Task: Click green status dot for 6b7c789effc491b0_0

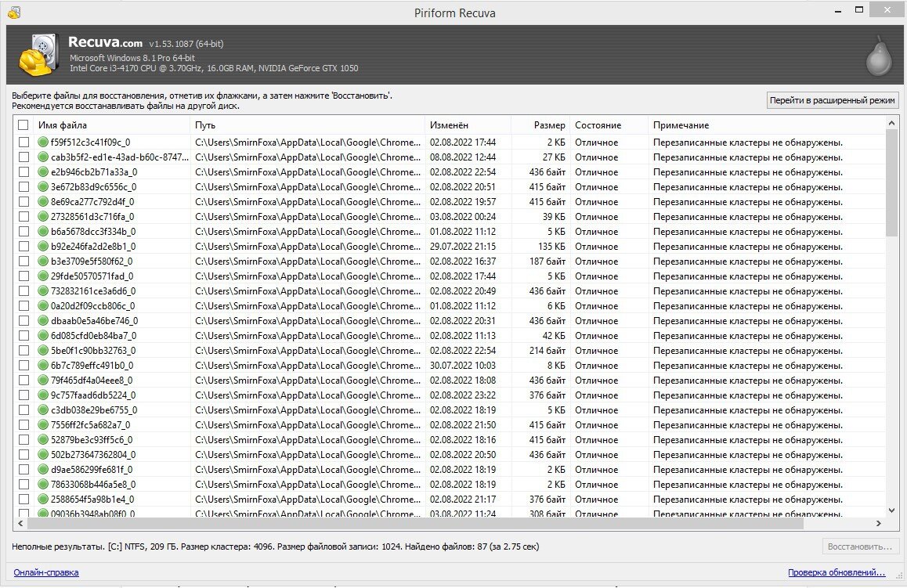Action: 43,366
